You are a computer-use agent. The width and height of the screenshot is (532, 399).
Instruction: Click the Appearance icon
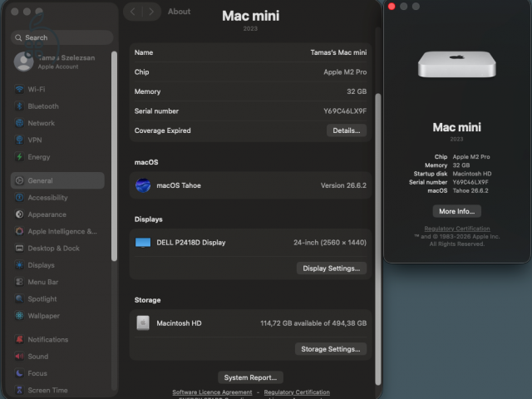(19, 214)
